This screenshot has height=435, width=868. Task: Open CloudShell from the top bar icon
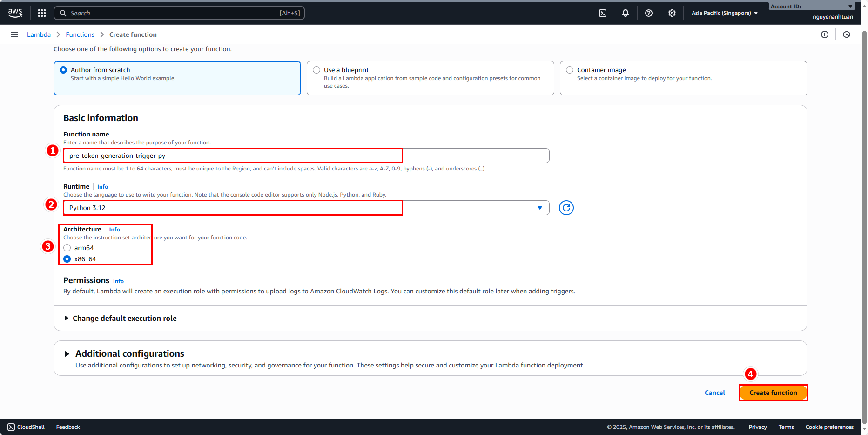click(x=603, y=13)
